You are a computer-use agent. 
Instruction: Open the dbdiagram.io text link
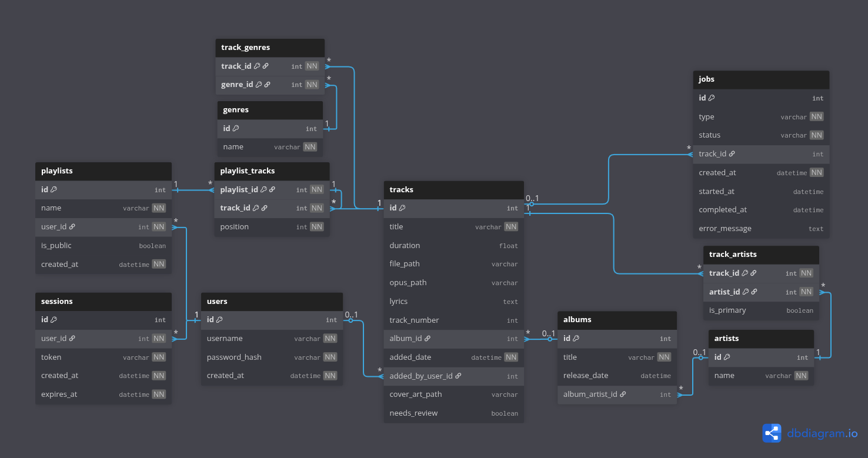click(822, 434)
